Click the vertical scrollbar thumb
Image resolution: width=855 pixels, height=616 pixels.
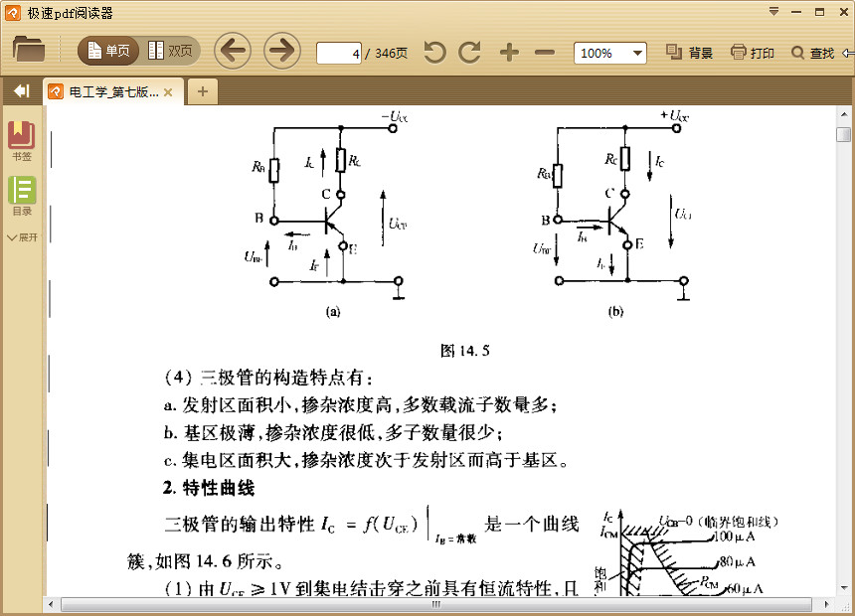pos(843,134)
